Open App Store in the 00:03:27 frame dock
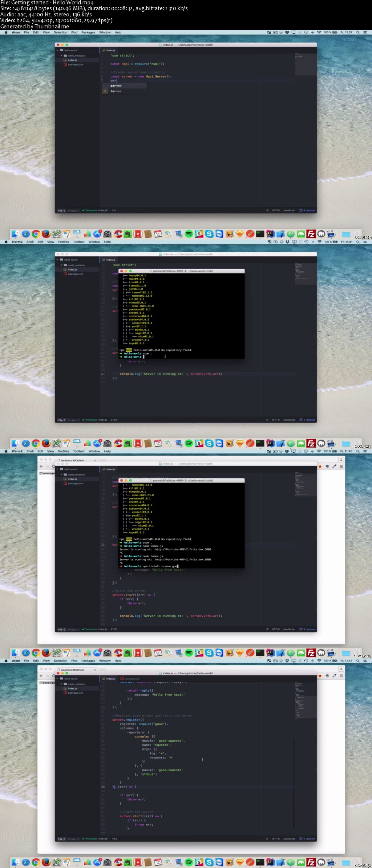This screenshot has height=868, width=372. (97, 443)
